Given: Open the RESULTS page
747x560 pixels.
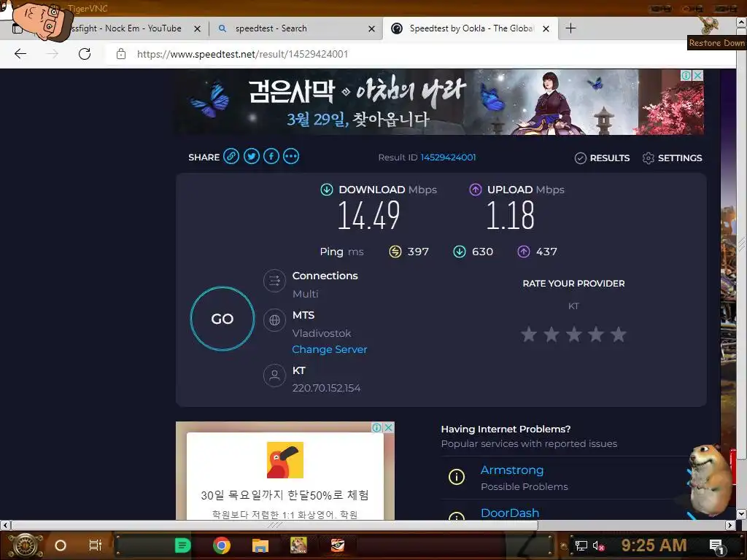Looking at the screenshot, I should click(x=602, y=158).
